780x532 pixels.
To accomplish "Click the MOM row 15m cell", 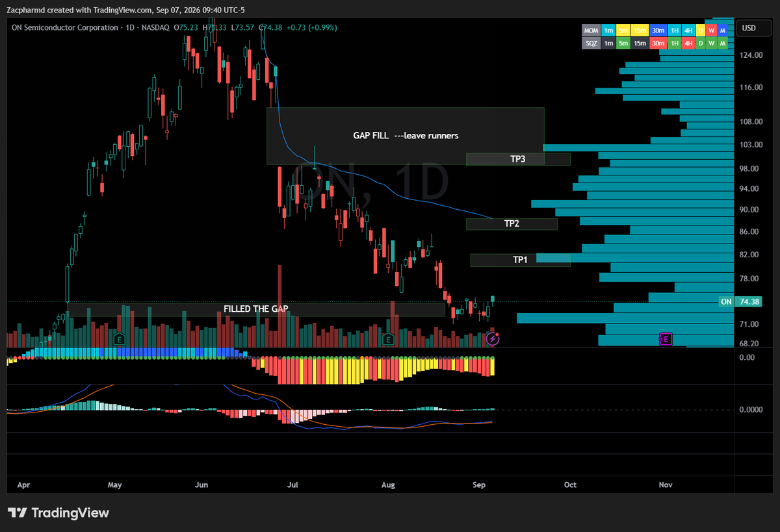I will point(640,31).
